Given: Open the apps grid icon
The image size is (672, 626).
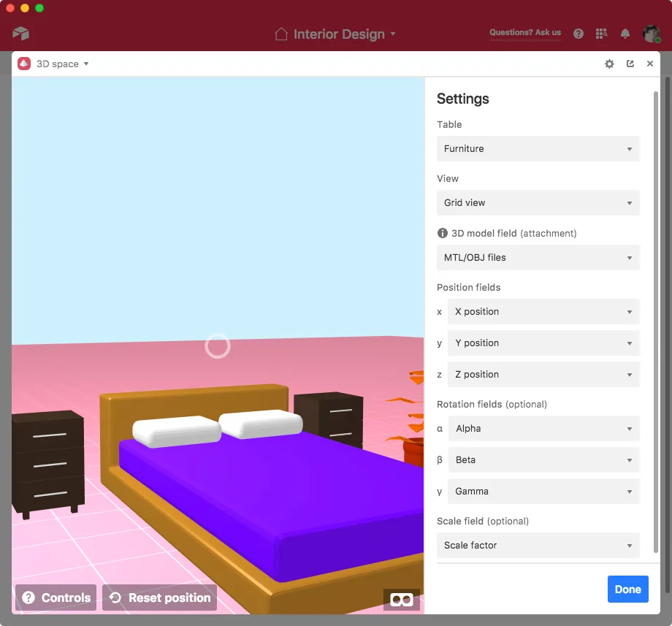Looking at the screenshot, I should point(601,34).
